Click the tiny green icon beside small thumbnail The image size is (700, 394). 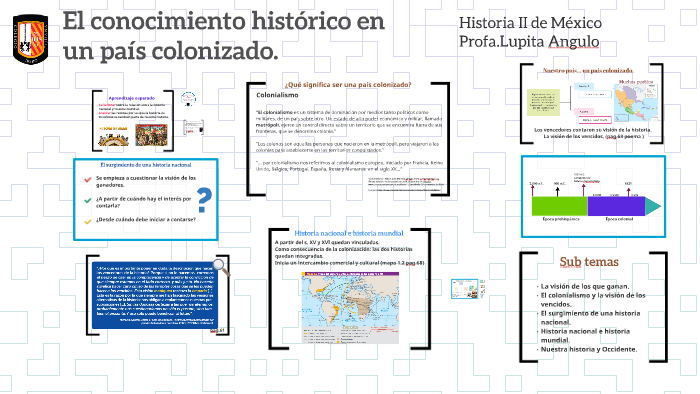pos(482,282)
